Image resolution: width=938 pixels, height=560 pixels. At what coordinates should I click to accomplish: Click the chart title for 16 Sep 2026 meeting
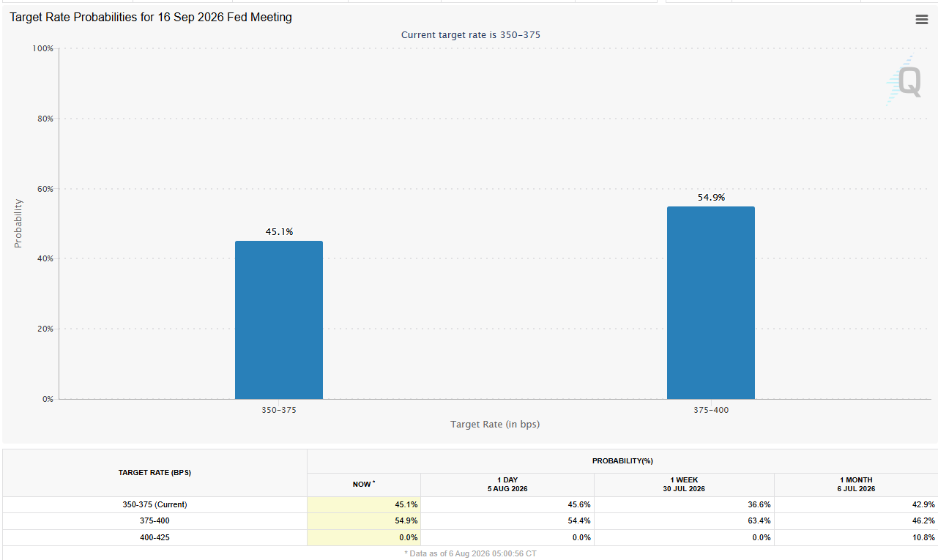click(x=151, y=18)
